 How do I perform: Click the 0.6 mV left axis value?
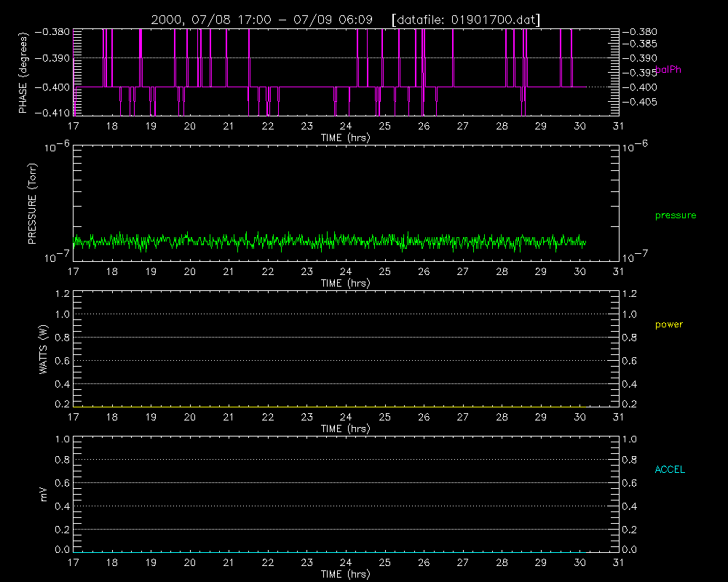point(62,483)
